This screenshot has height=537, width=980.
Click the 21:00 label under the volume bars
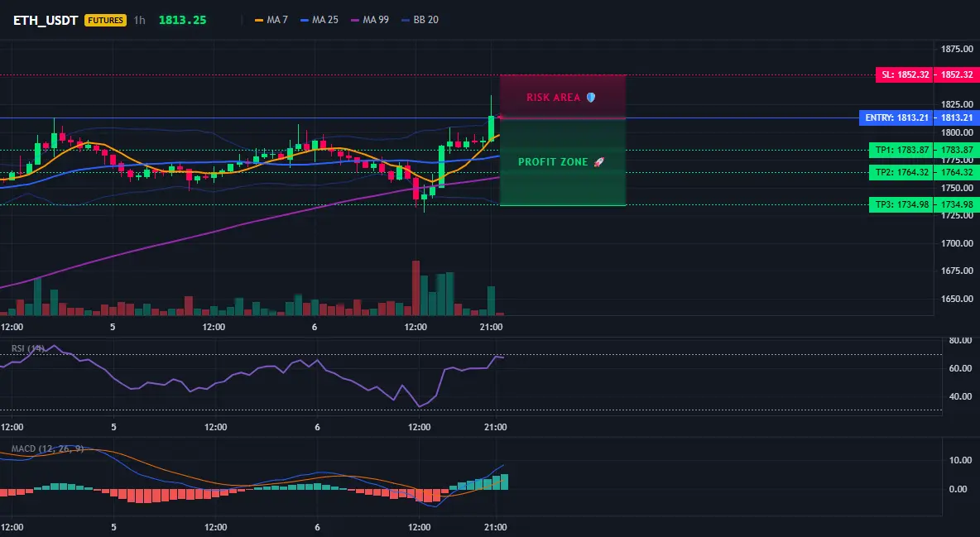click(x=492, y=327)
